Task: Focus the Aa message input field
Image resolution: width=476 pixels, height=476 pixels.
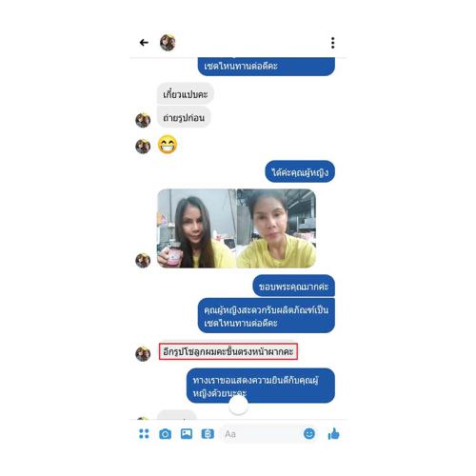Action: coord(261,434)
